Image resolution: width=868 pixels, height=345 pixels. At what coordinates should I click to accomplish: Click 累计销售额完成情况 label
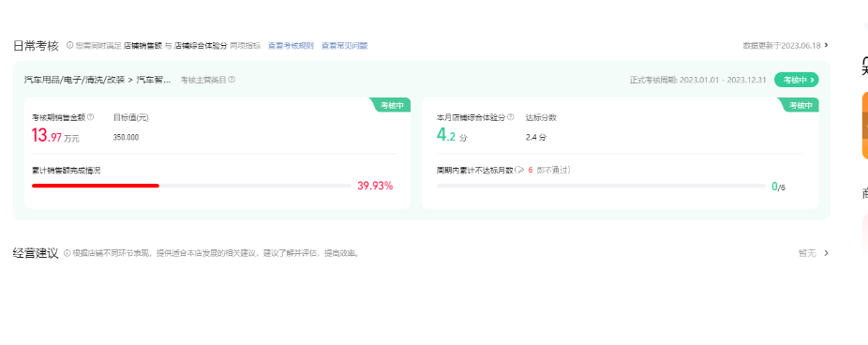tap(66, 171)
